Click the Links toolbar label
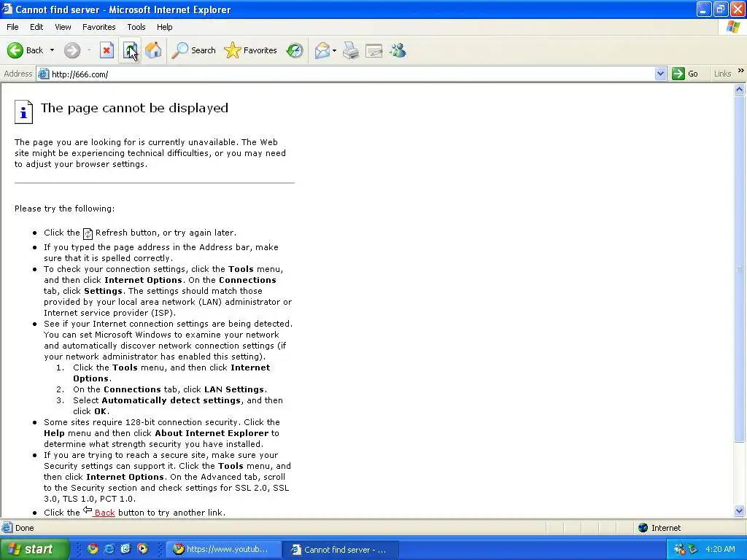This screenshot has height=560, width=747. (722, 74)
